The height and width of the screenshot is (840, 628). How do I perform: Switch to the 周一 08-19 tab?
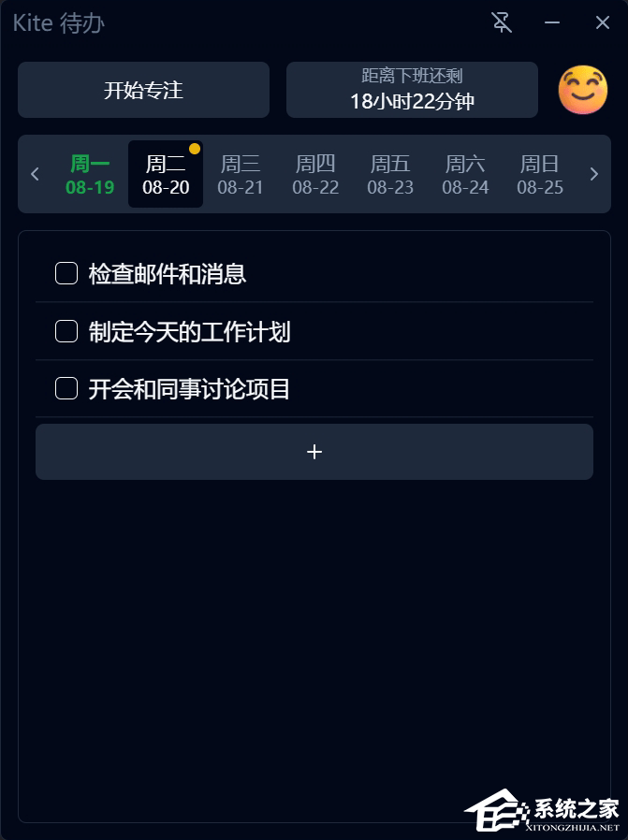click(90, 174)
